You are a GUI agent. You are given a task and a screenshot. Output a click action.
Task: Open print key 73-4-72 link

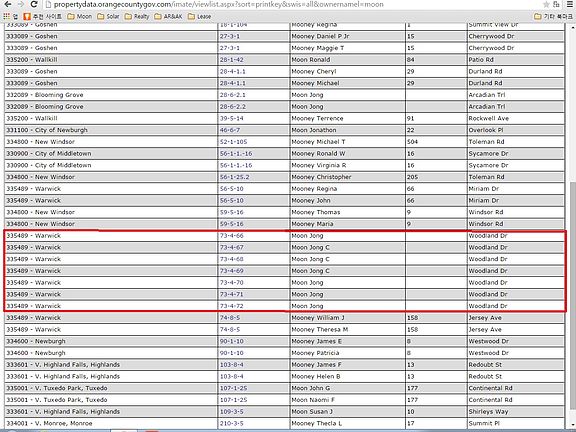231,306
